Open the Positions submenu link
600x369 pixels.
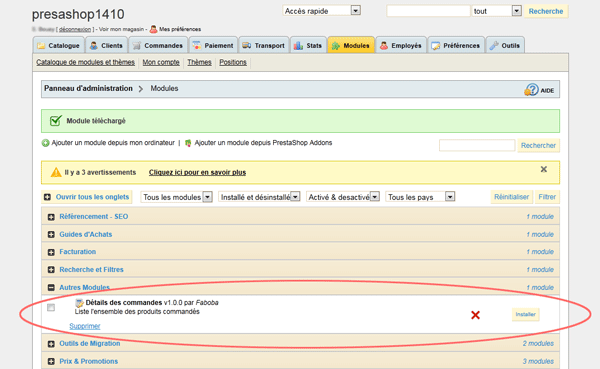[x=233, y=62]
